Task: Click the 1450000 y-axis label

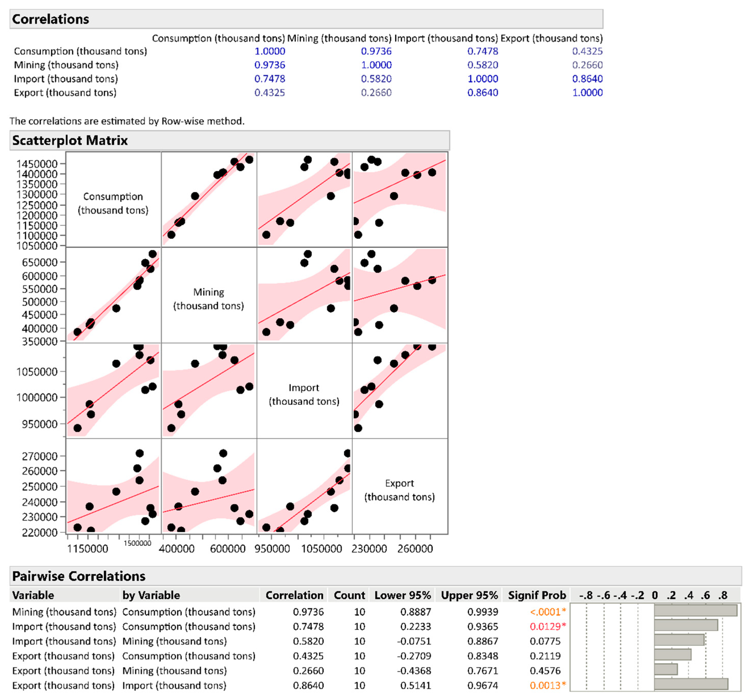Action: (x=37, y=164)
